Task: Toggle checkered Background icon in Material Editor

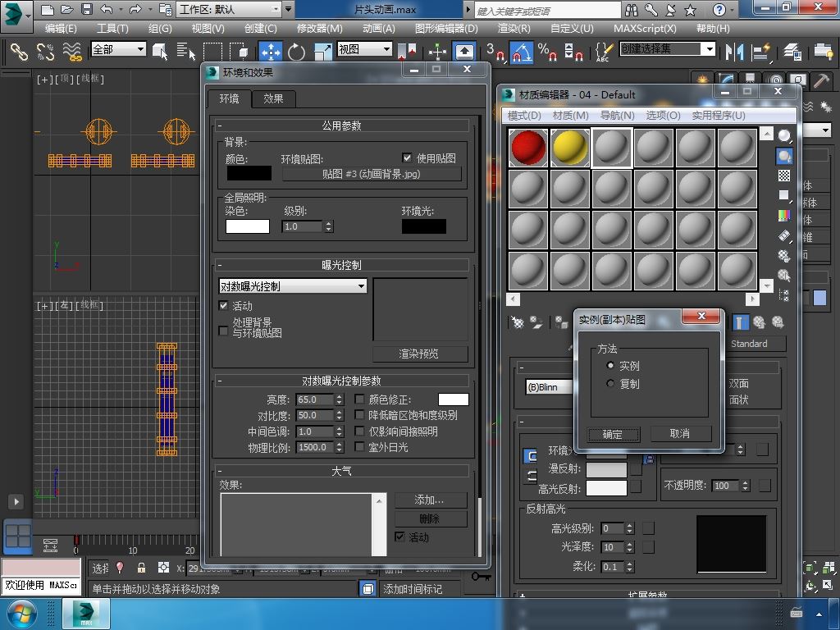Action: [784, 176]
